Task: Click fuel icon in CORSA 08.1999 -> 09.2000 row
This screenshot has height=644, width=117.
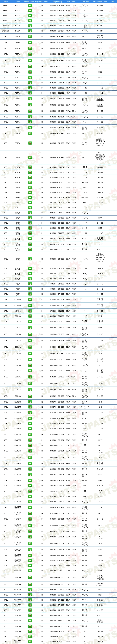Action: coord(30,371)
